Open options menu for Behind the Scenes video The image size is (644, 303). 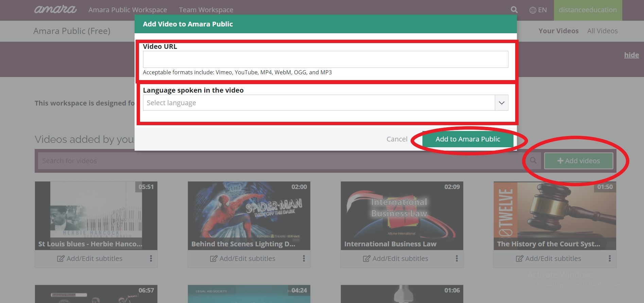[304, 259]
